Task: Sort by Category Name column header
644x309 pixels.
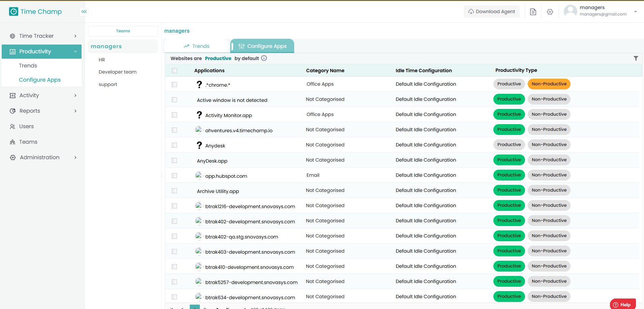Action: click(325, 71)
